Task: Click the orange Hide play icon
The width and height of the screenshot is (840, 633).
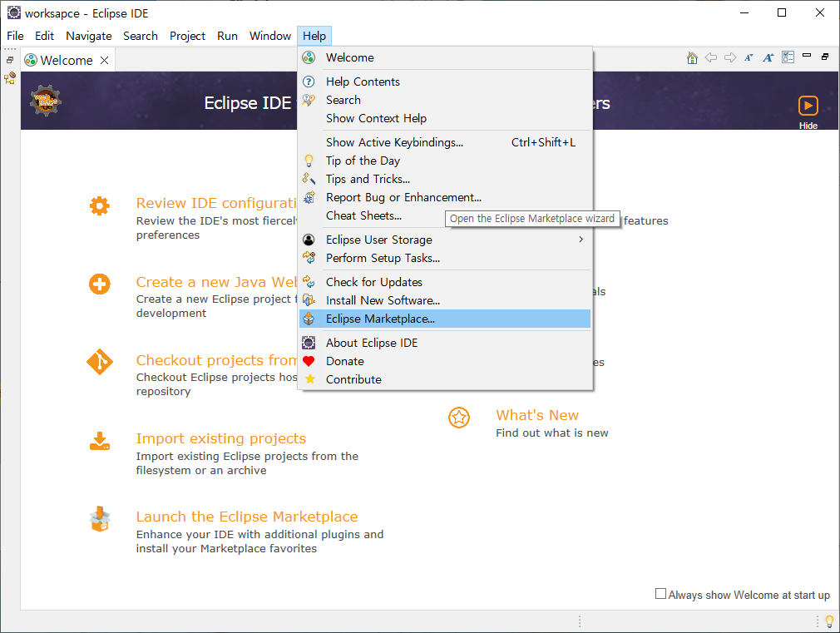Action: (x=808, y=106)
